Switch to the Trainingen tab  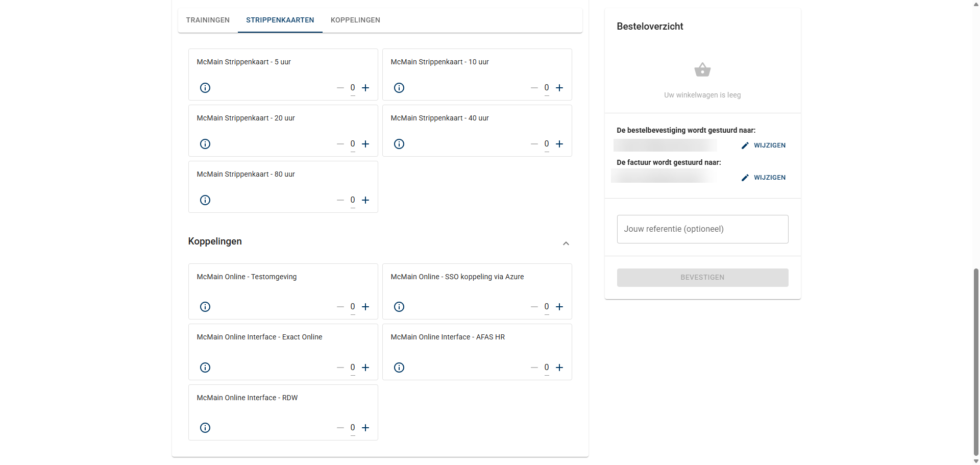[208, 20]
